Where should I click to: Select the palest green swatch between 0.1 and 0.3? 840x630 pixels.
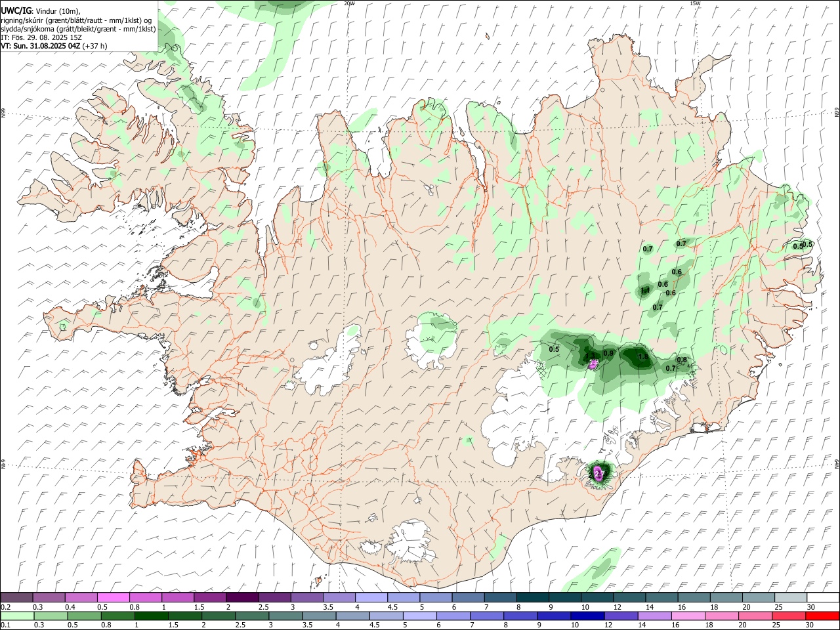(16, 616)
